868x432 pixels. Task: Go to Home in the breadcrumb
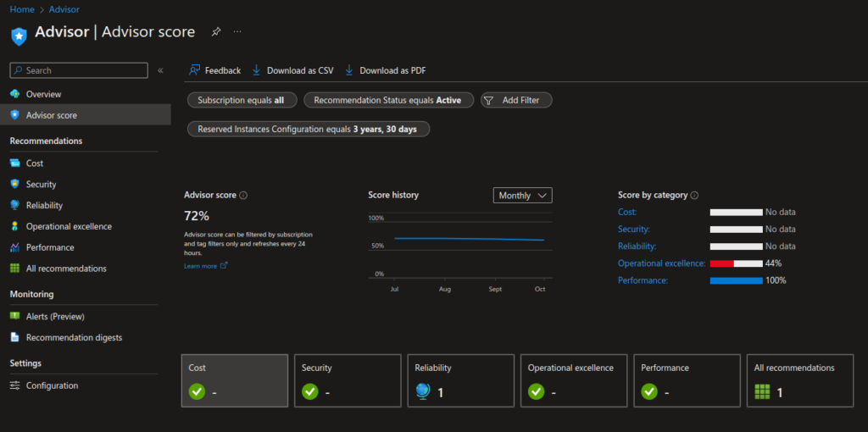point(22,9)
